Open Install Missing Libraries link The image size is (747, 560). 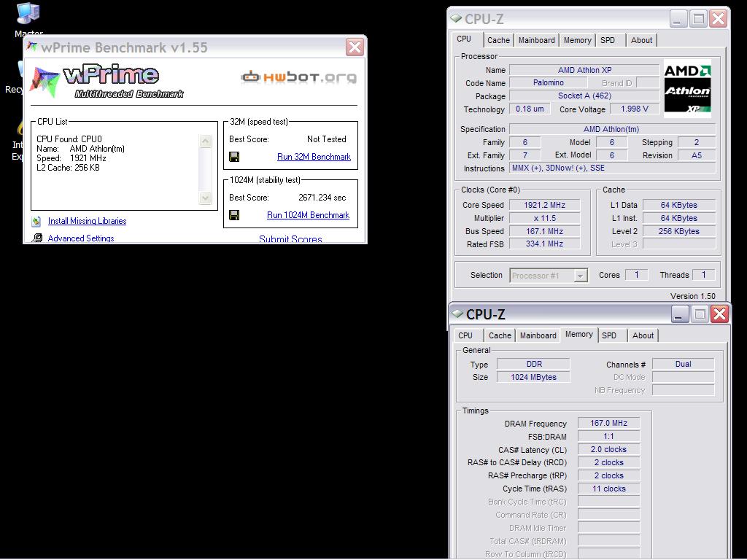pyautogui.click(x=88, y=221)
